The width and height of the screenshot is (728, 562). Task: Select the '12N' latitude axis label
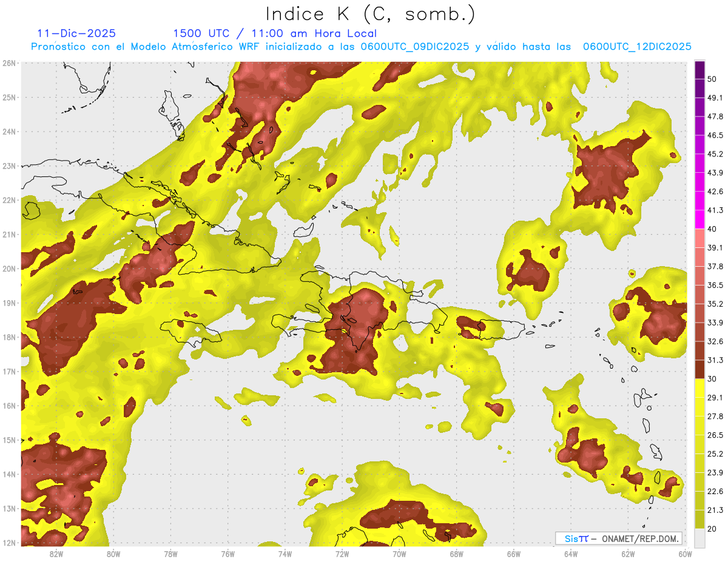pyautogui.click(x=9, y=543)
